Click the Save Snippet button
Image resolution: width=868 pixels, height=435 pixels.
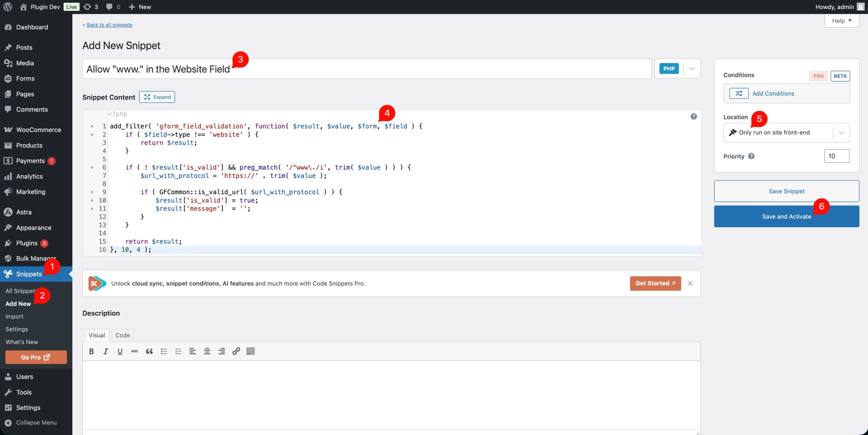pos(787,191)
